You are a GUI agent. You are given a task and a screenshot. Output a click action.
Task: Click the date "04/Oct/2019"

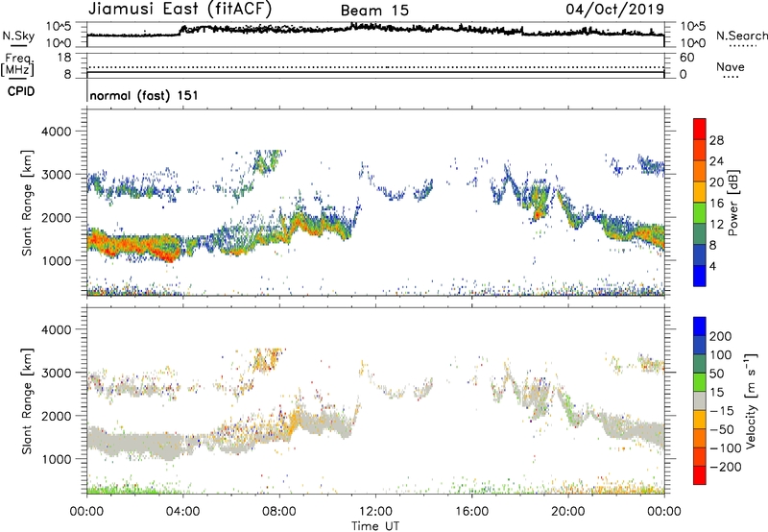coord(615,9)
